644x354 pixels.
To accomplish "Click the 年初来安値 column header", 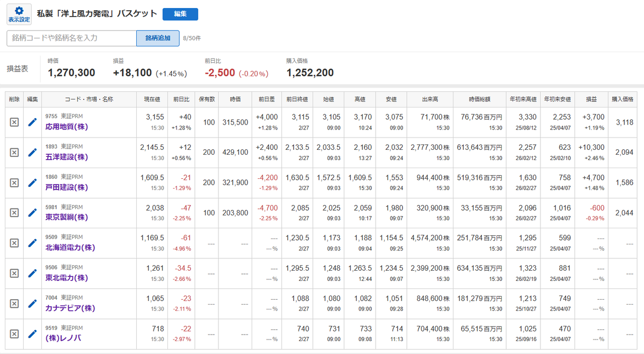I will [x=559, y=99].
